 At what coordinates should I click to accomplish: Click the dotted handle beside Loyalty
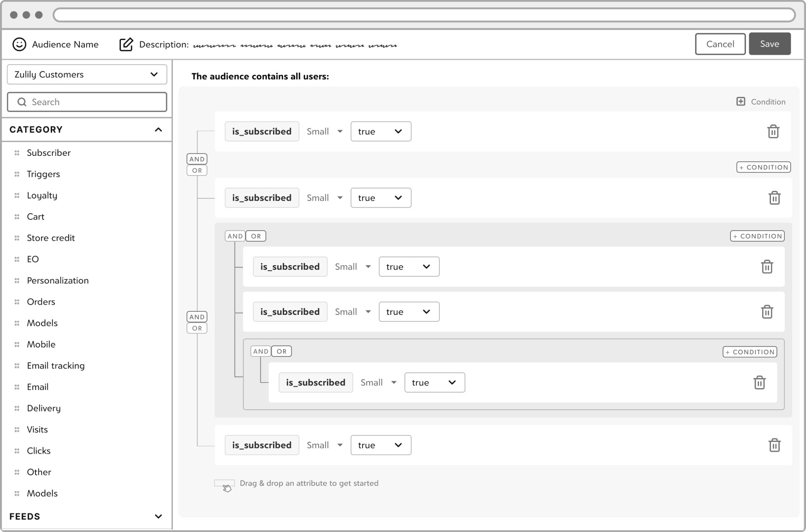point(17,195)
